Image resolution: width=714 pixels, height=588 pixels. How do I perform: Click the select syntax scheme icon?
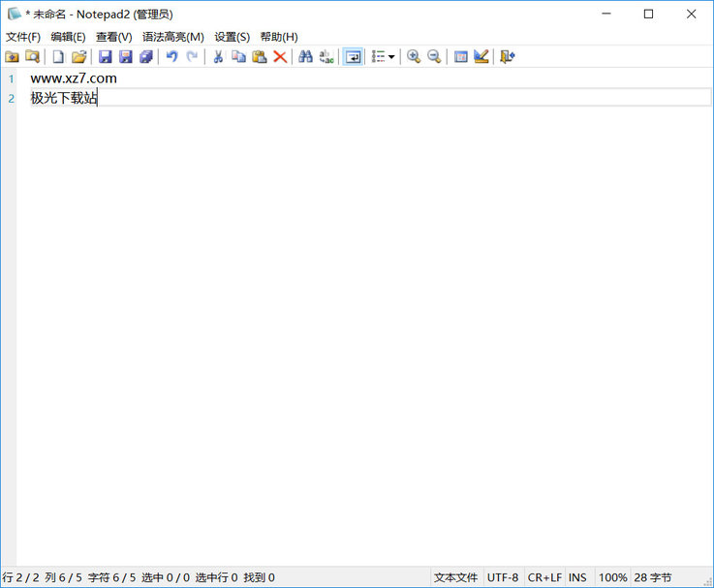(x=461, y=57)
